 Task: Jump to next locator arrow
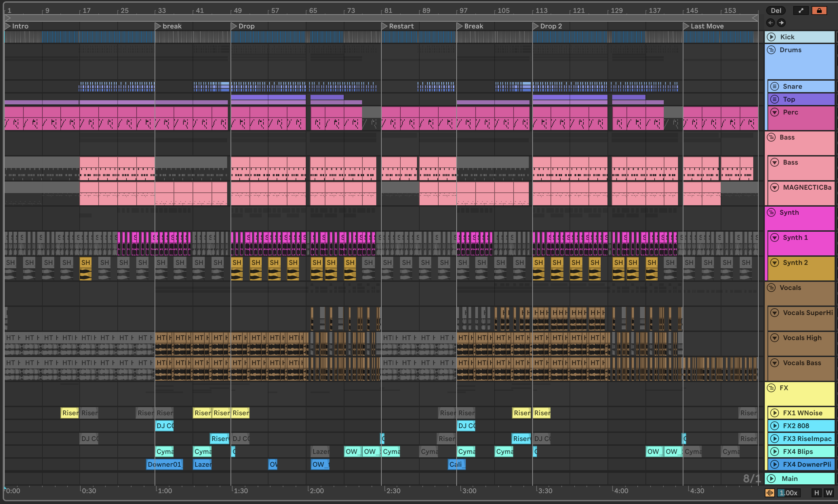[x=781, y=23]
